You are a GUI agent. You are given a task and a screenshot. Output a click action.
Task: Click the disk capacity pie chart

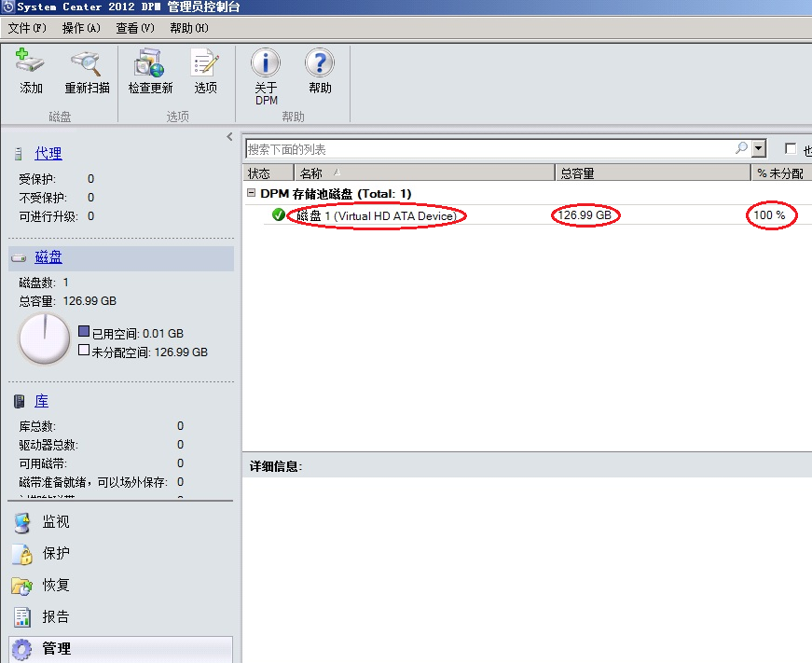pos(44,338)
